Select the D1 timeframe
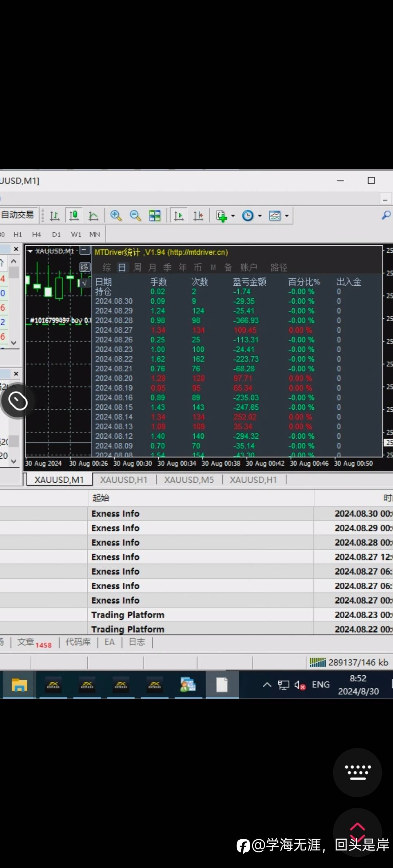Screen dimensions: 393x868 (x=56, y=235)
